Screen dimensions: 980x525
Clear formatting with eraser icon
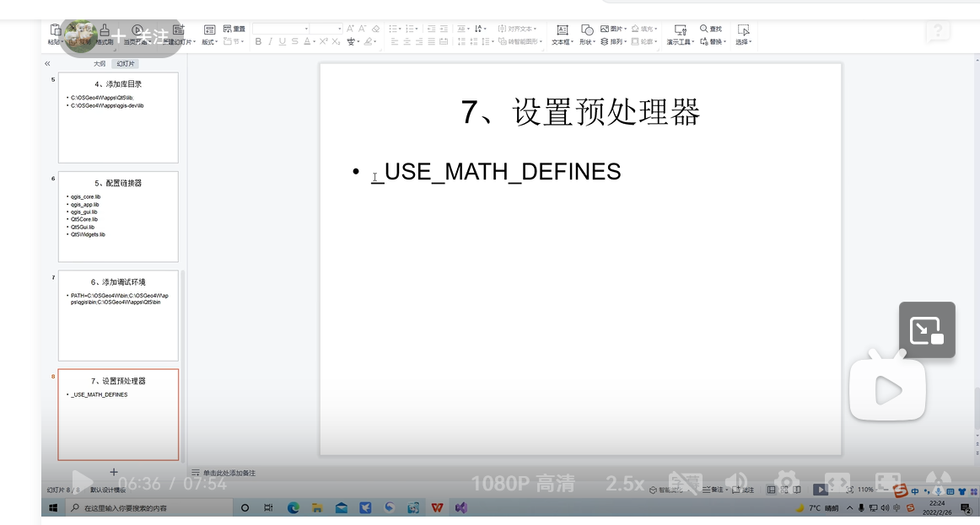coord(375,29)
